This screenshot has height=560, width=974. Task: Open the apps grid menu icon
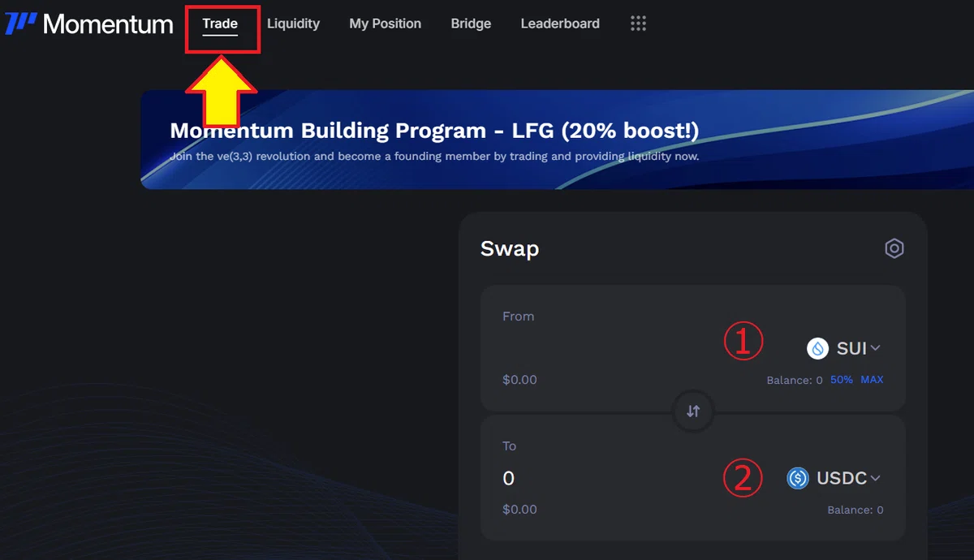[x=638, y=24]
